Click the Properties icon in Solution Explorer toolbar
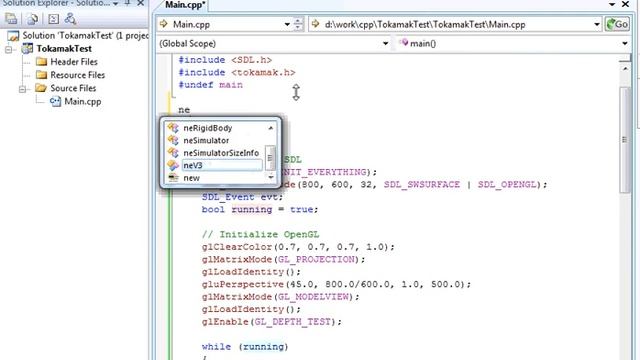 click(x=11, y=19)
